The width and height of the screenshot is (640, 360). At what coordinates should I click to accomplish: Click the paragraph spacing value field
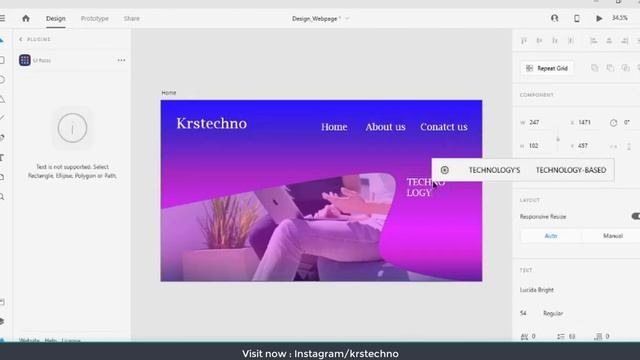tap(608, 336)
